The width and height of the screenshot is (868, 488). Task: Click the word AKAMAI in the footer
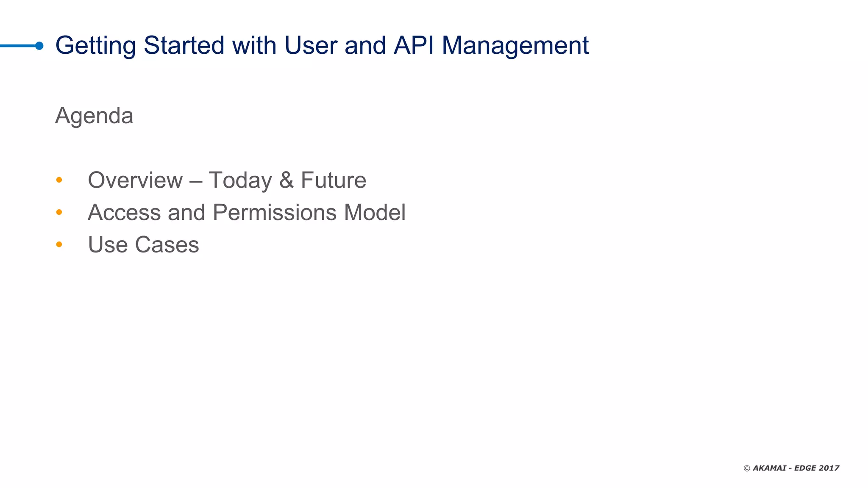point(769,468)
